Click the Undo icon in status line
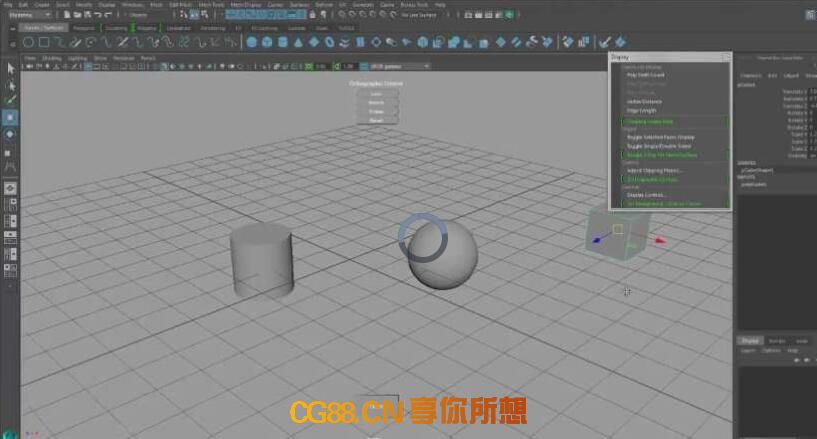The width and height of the screenshot is (817, 439). pos(97,15)
